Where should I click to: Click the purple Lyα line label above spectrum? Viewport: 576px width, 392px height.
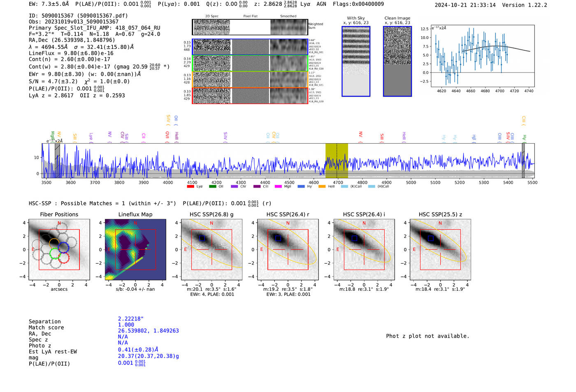coord(91,138)
